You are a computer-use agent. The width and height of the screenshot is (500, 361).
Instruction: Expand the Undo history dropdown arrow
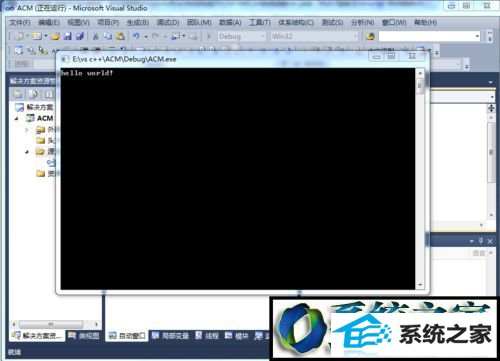click(146, 36)
